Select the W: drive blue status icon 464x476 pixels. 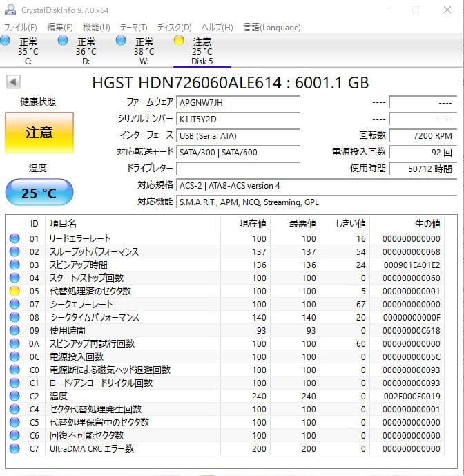pos(121,40)
